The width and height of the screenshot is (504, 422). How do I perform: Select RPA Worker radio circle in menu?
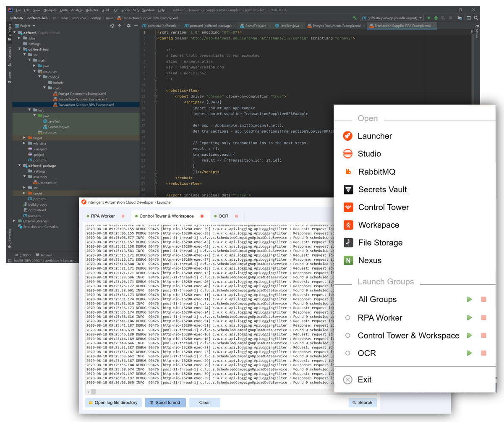pyautogui.click(x=347, y=318)
